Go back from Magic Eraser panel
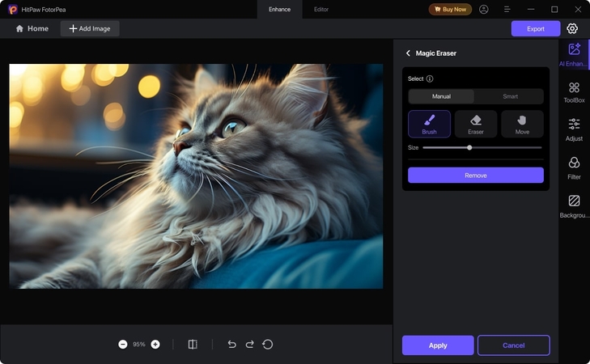The height and width of the screenshot is (364, 590). [x=408, y=53]
